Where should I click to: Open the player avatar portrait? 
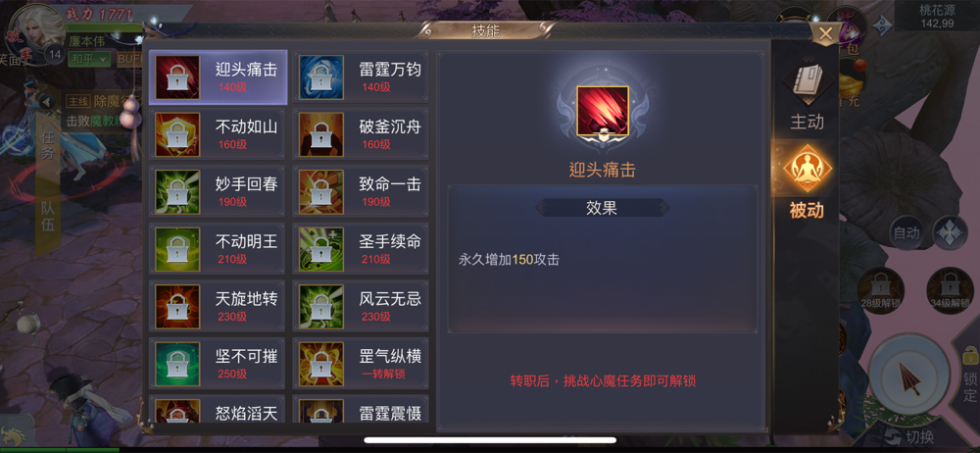pyautogui.click(x=37, y=31)
